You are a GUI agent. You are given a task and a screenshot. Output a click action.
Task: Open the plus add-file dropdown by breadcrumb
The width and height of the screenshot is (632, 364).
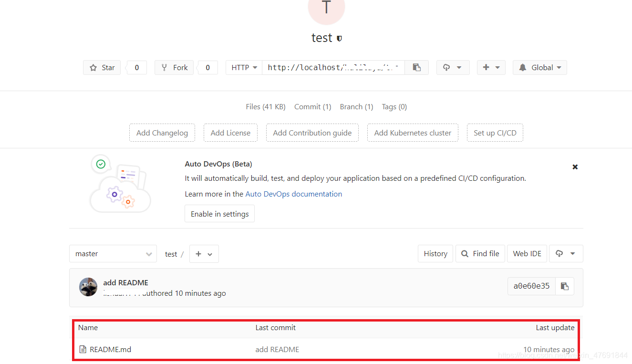pos(204,254)
